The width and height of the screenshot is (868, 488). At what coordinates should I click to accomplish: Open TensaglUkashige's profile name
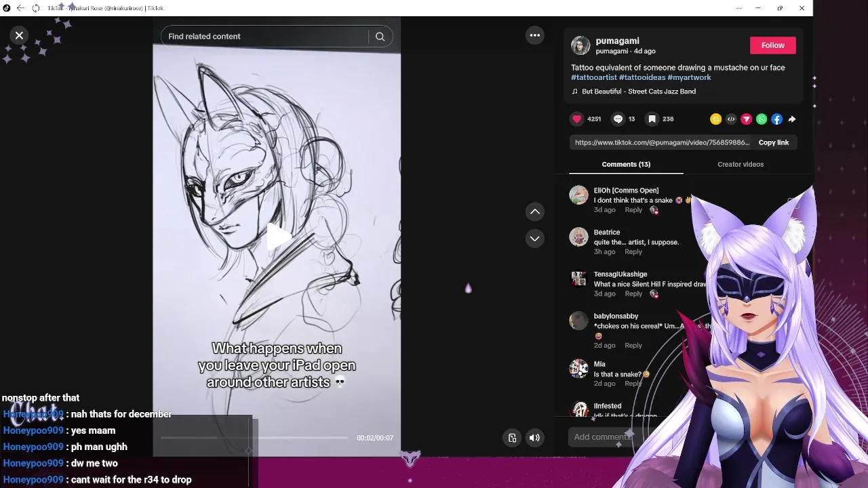(x=620, y=274)
